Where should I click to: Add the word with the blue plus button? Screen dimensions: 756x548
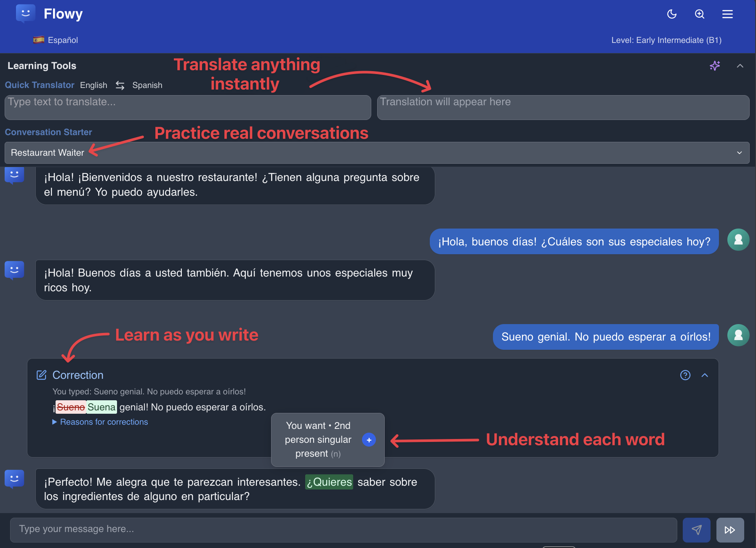pyautogui.click(x=369, y=440)
